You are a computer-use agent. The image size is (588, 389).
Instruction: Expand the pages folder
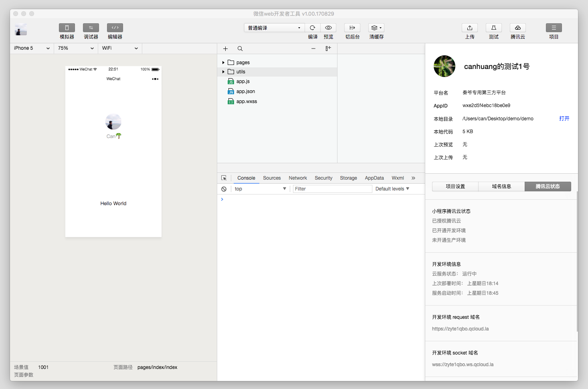[x=223, y=63]
